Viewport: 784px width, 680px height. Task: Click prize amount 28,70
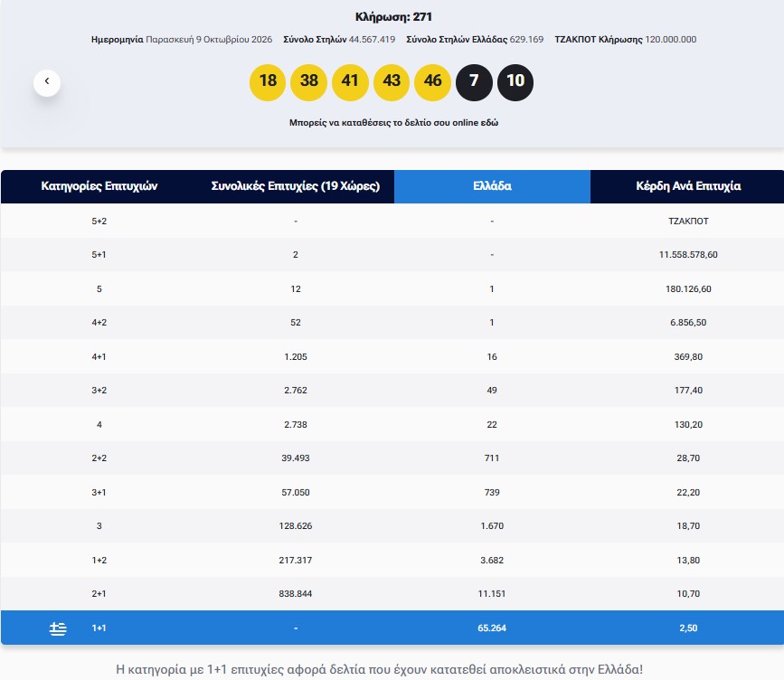(688, 458)
